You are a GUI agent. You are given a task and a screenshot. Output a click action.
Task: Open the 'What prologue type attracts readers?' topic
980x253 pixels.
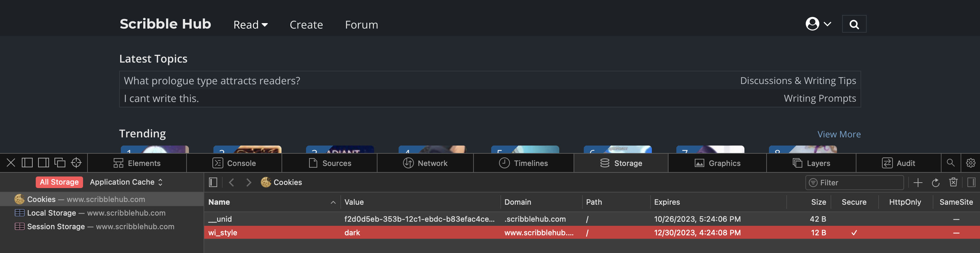(211, 81)
